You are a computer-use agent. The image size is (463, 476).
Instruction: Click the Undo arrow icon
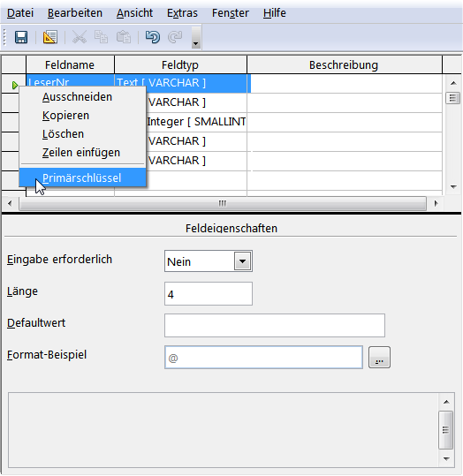[153, 37]
